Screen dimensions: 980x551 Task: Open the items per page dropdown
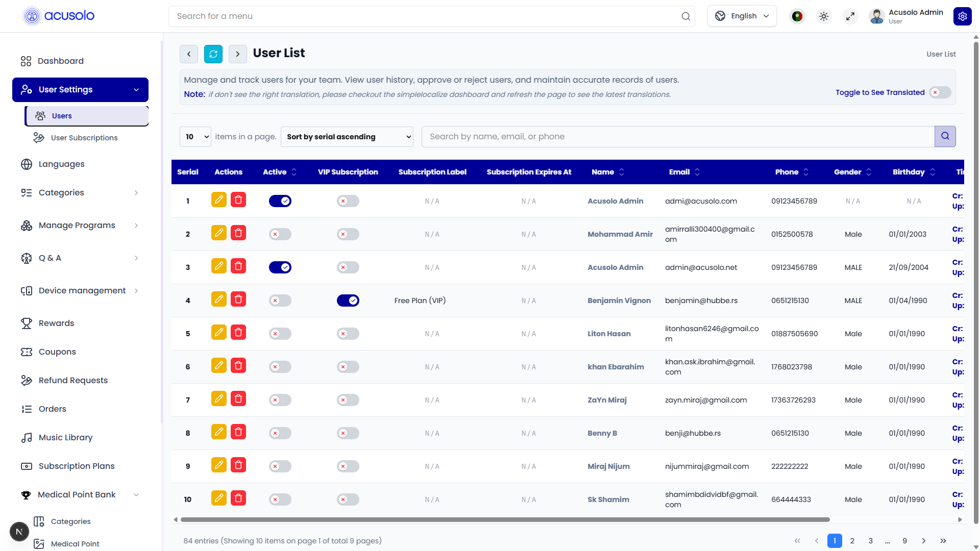(195, 137)
